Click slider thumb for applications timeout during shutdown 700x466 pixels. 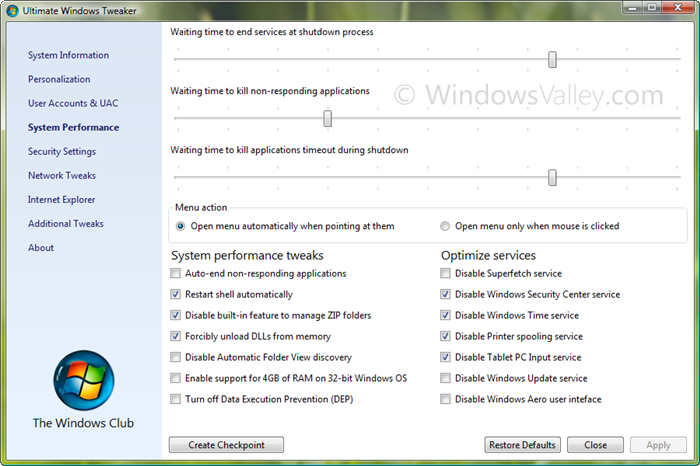(x=552, y=177)
